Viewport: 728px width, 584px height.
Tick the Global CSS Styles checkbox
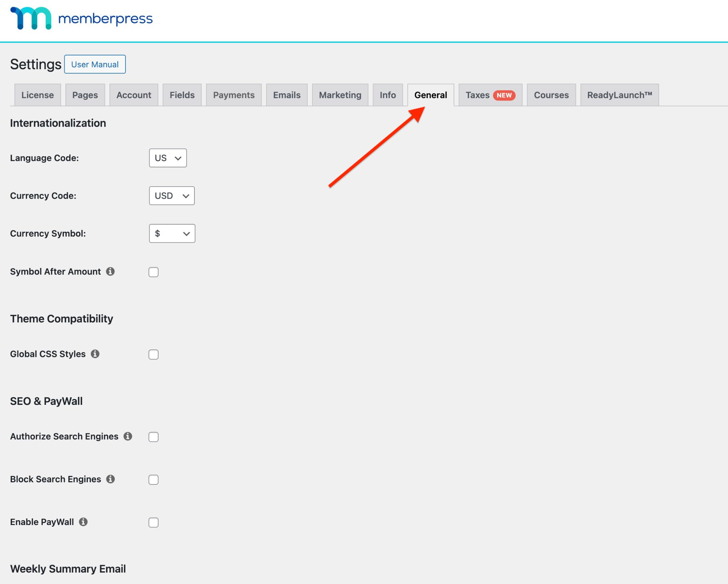[x=154, y=355]
